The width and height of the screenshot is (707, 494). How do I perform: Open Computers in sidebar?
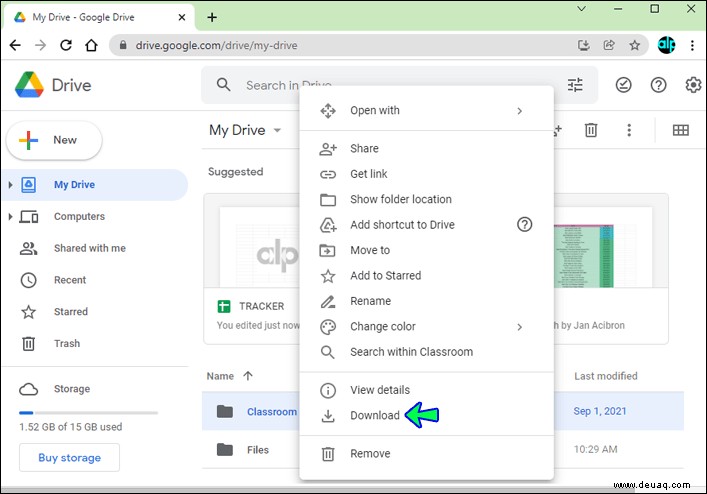pyautogui.click(x=95, y=216)
